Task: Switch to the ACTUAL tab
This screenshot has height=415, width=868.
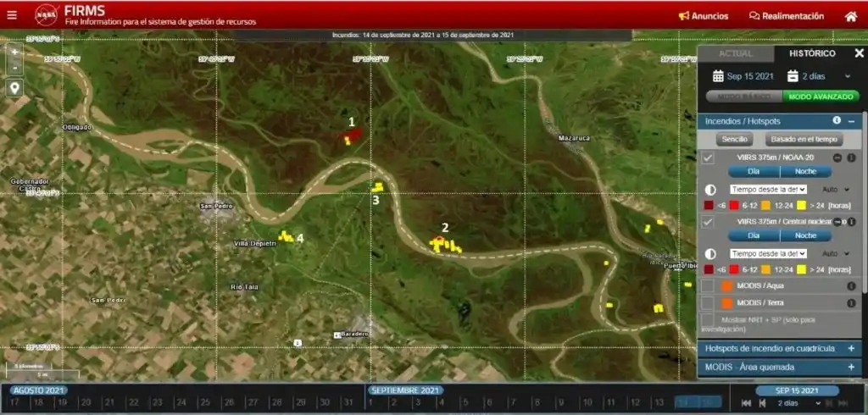Action: pos(735,53)
